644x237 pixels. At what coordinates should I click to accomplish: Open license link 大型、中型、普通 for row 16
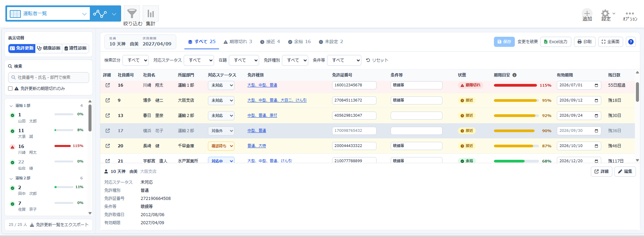262,85
